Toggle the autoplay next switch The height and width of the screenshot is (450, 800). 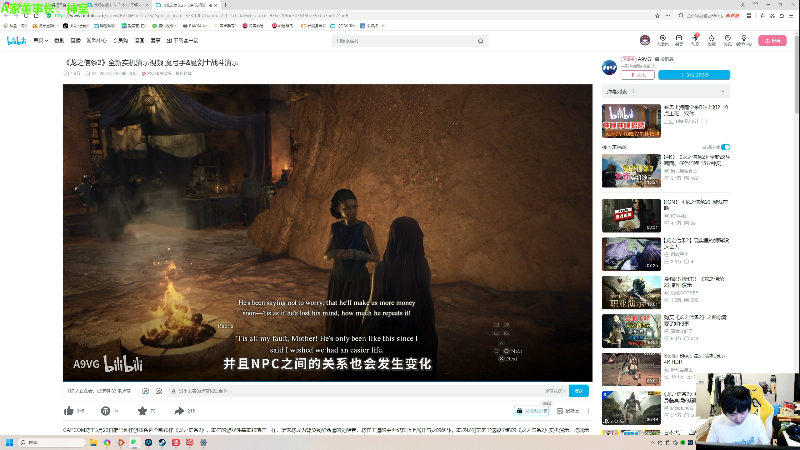pyautogui.click(x=726, y=147)
